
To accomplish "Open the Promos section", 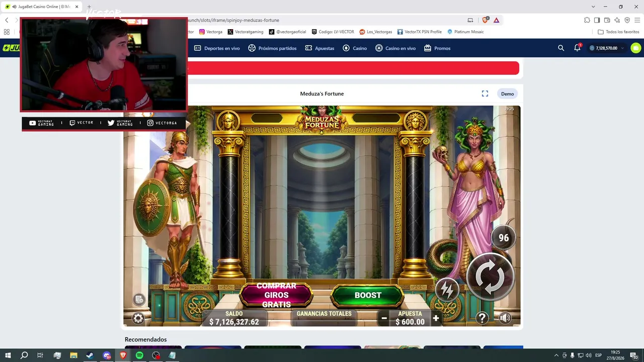I will point(437,48).
